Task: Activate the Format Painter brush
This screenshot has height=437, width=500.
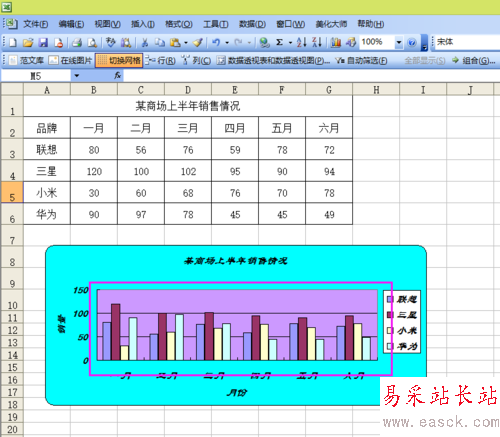Action: (x=198, y=42)
